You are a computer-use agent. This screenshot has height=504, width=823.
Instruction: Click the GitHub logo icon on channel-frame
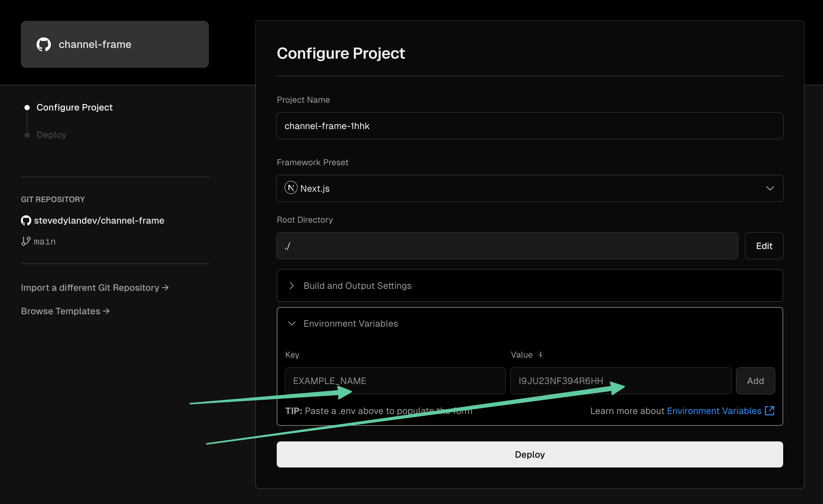[x=45, y=44]
